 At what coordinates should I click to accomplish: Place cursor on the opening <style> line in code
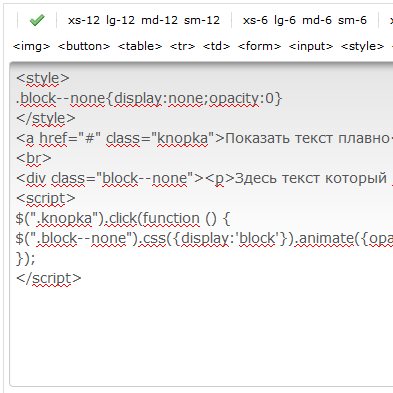pos(43,78)
